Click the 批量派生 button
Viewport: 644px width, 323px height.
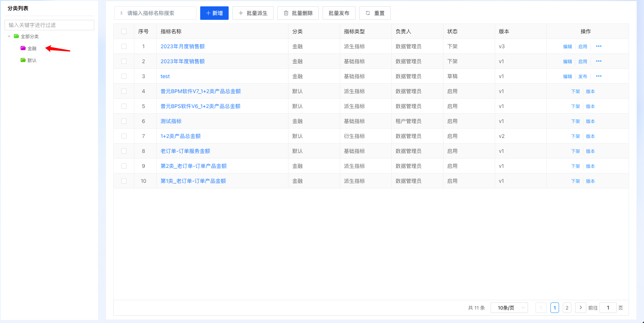[x=253, y=13]
